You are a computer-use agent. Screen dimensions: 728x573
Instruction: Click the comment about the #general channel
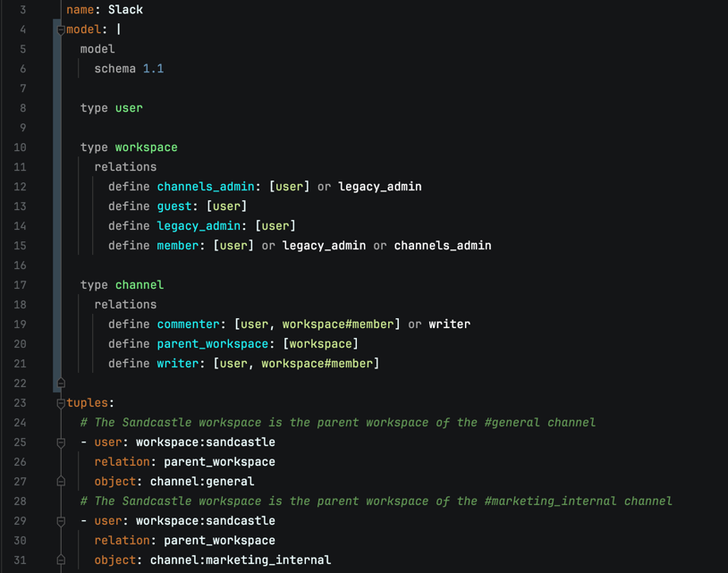click(x=338, y=423)
